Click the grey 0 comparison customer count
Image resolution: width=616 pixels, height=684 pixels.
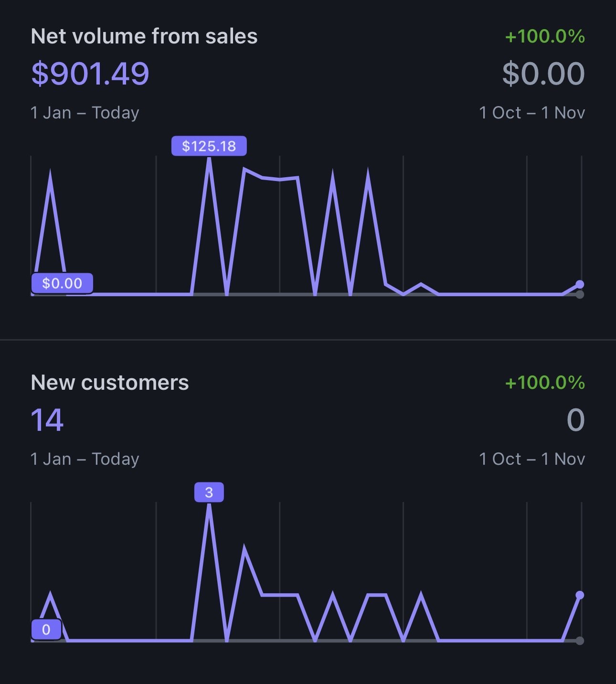(x=575, y=420)
